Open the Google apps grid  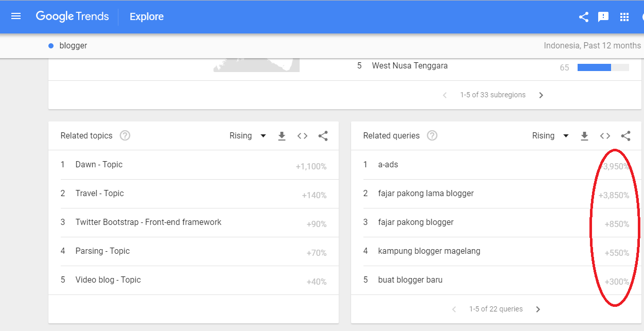(x=624, y=17)
